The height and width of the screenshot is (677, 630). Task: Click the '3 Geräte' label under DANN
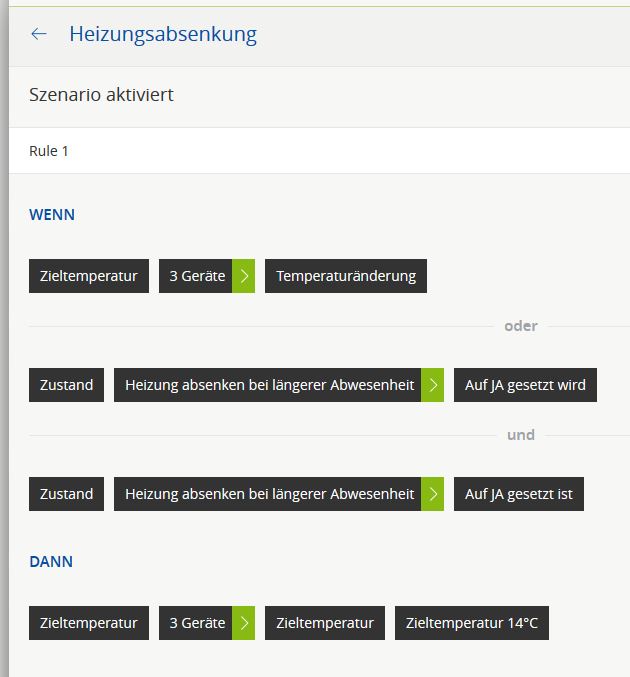[x=196, y=623]
